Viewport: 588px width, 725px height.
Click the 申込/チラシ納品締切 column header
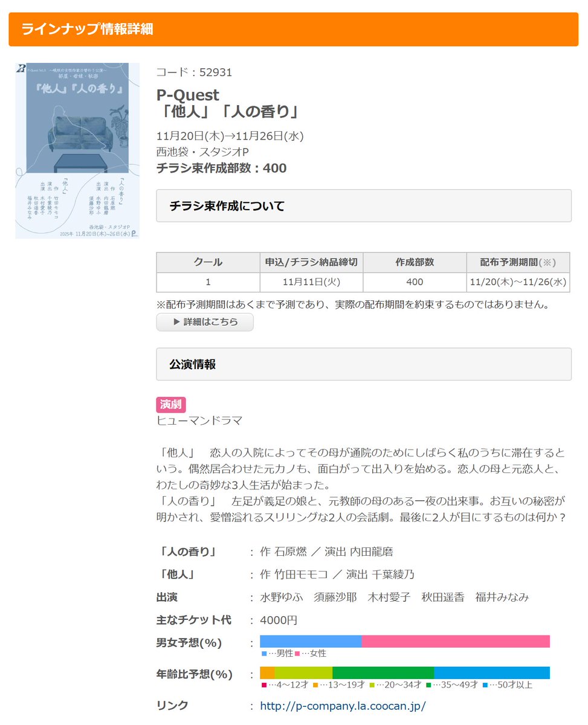coord(312,263)
